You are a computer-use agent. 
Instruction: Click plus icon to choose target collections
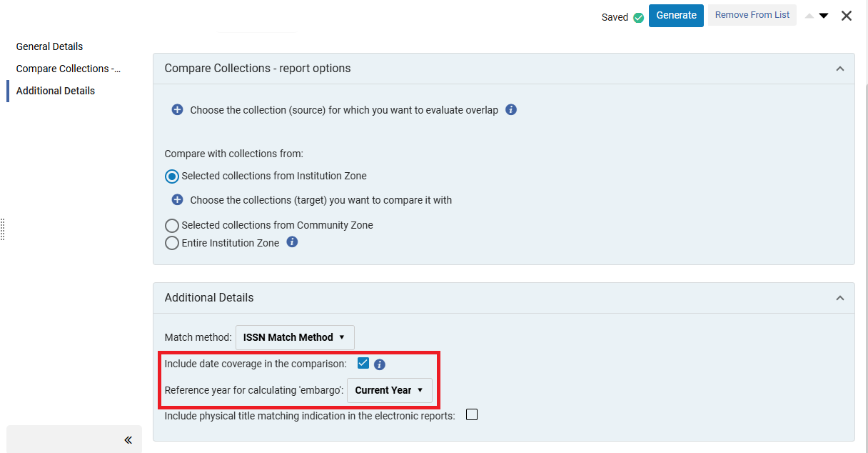pos(178,200)
